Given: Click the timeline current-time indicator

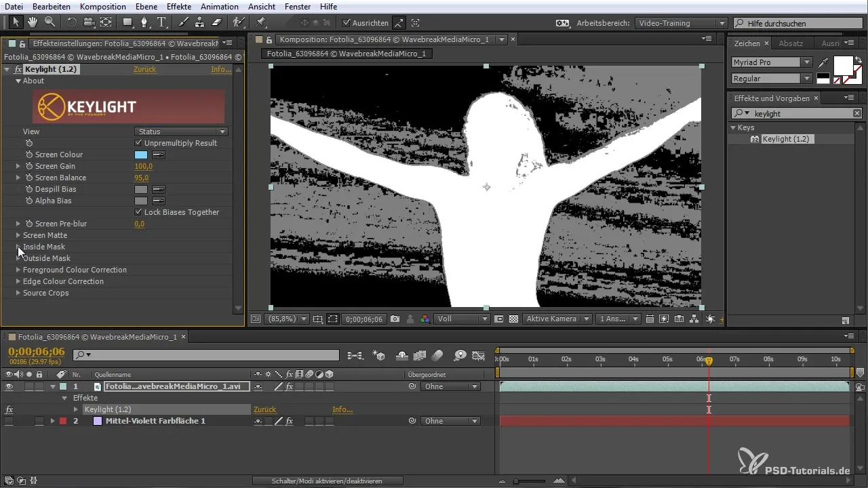Looking at the screenshot, I should point(709,361).
